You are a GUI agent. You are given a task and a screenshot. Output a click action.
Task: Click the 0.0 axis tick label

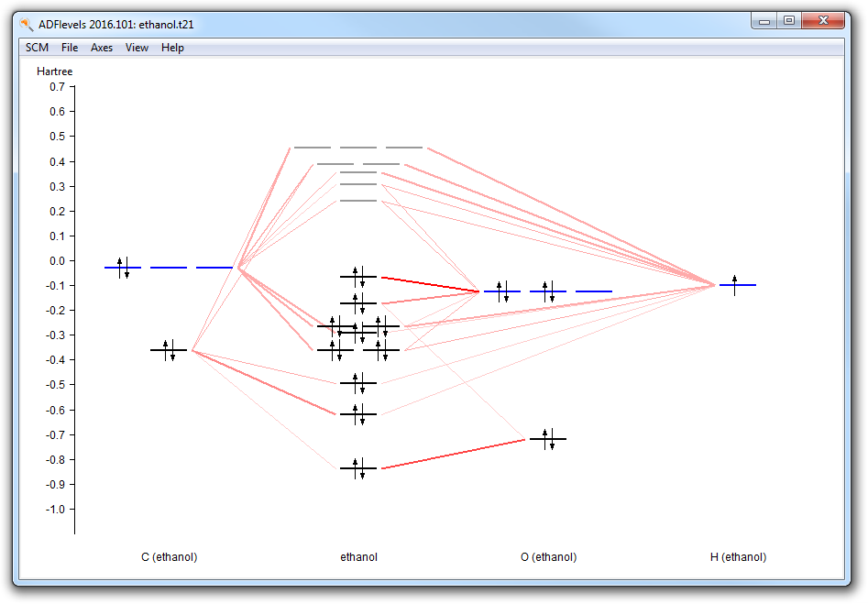coord(57,260)
